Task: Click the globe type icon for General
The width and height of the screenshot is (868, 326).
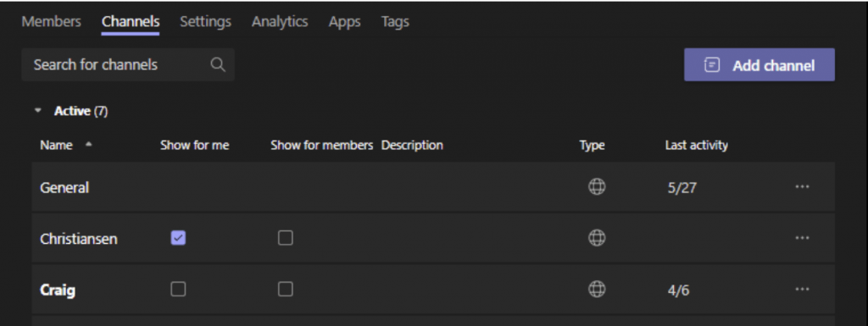Action: tap(596, 187)
